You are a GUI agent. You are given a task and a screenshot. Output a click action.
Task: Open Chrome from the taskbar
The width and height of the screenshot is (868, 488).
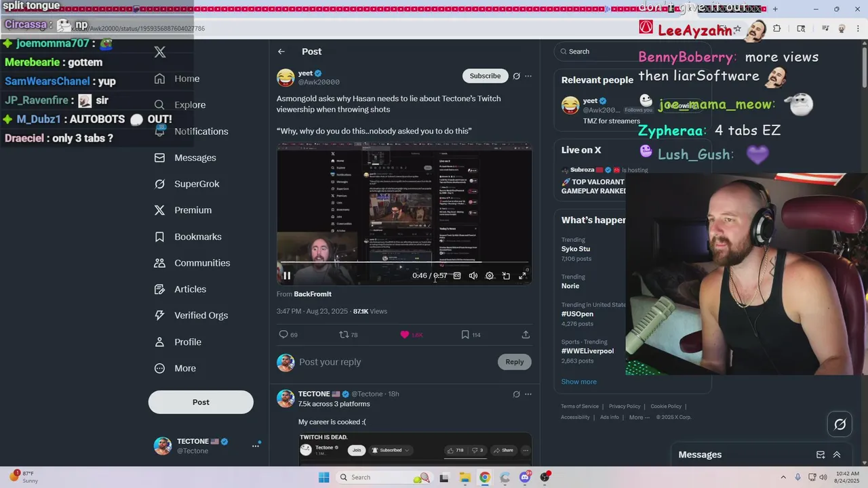[x=484, y=477]
